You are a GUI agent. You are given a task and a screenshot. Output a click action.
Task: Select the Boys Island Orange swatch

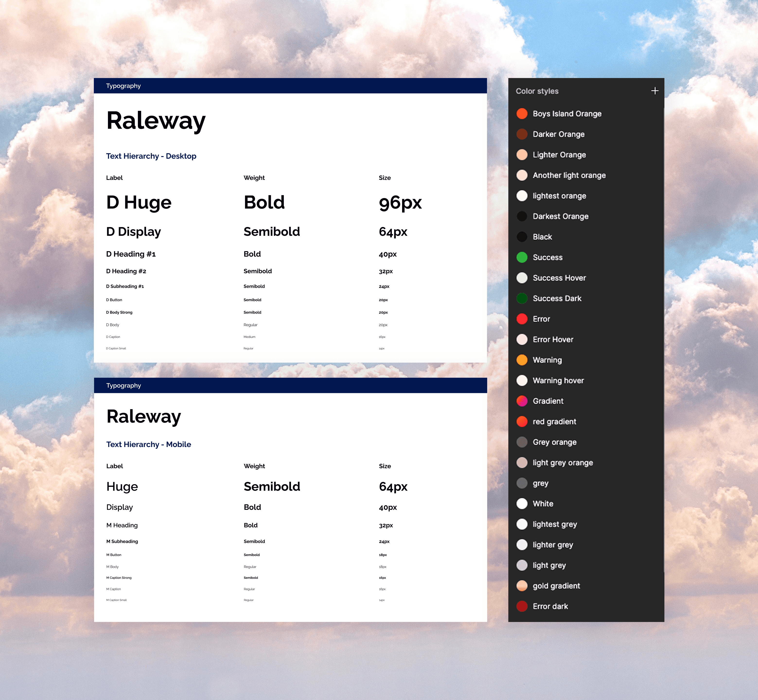pyautogui.click(x=522, y=114)
